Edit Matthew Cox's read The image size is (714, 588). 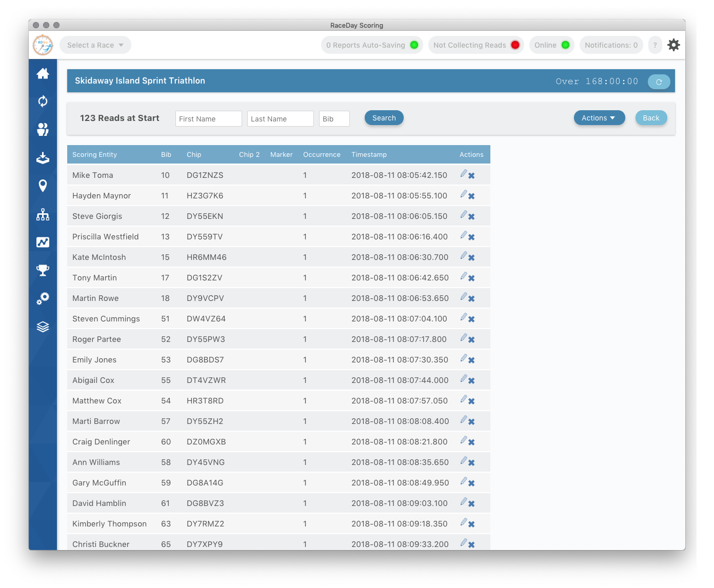pos(464,399)
